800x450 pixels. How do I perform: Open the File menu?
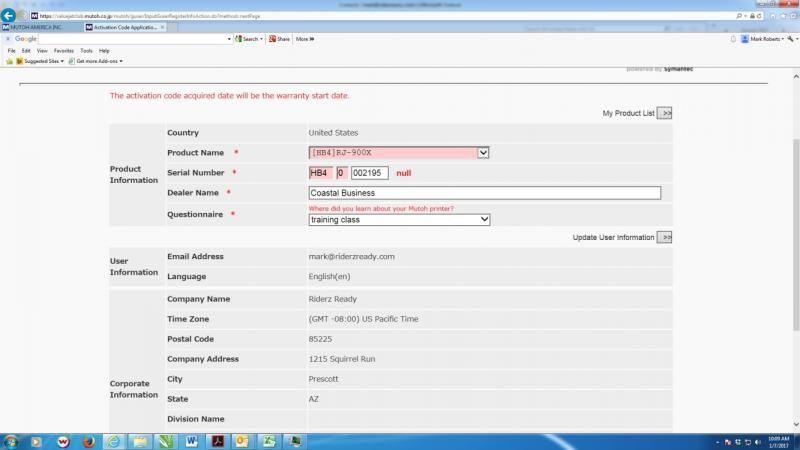point(11,51)
